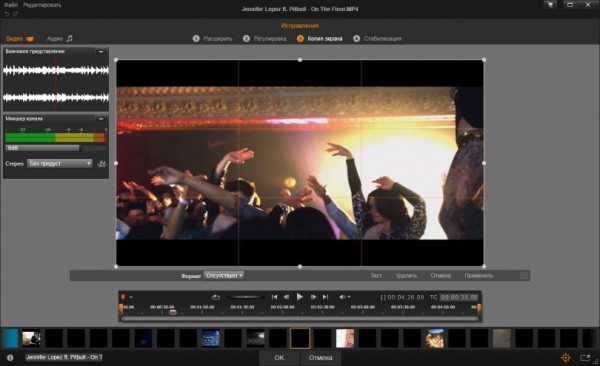The height and width of the screenshot is (366, 600).
Task: Select the blue cityscape filmstrip thumbnail
Action: pyautogui.click(x=210, y=338)
